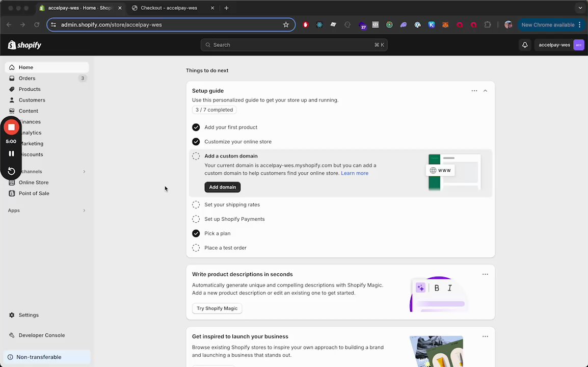Viewport: 588px width, 367px height.
Task: Stop the screen recording
Action: pos(11,127)
